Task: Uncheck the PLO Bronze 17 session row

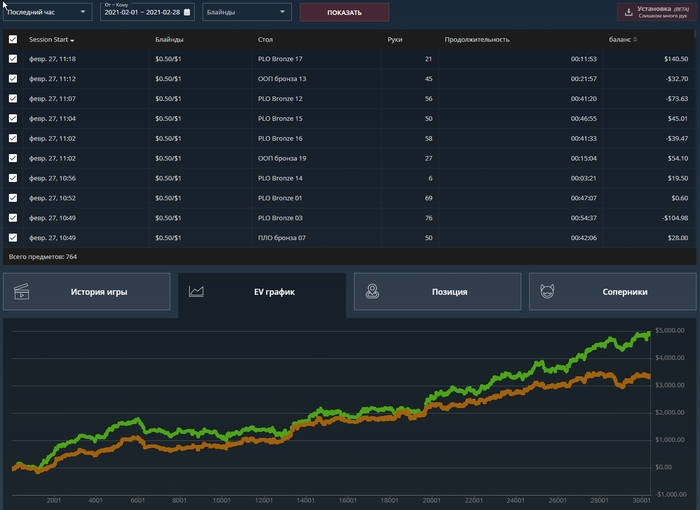Action: click(x=13, y=59)
